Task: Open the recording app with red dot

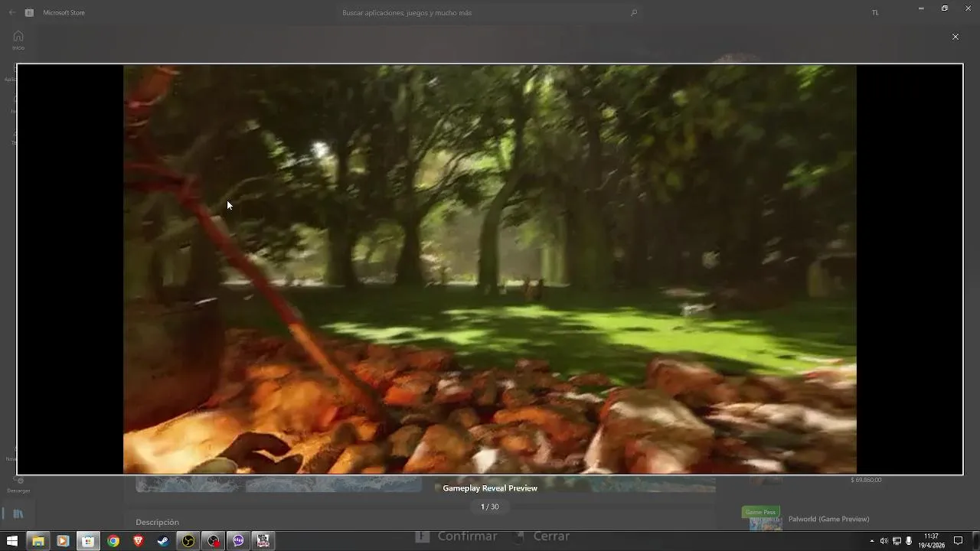Action: coord(214,541)
